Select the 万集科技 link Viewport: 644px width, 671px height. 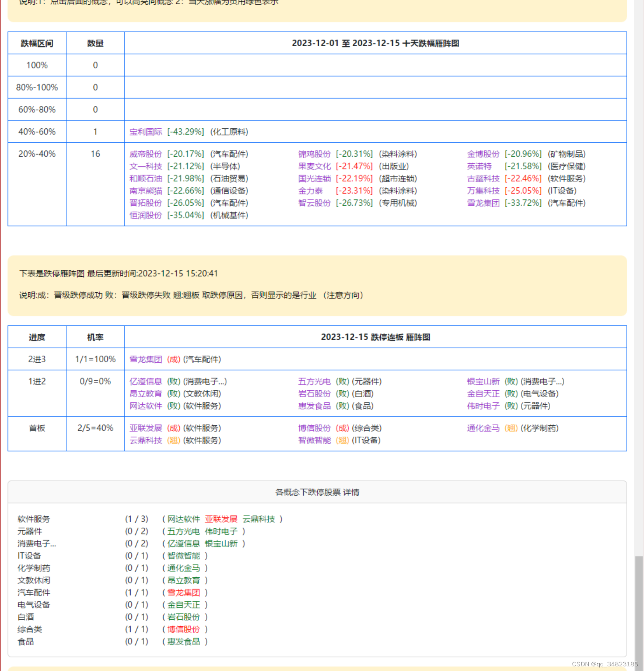click(x=483, y=191)
